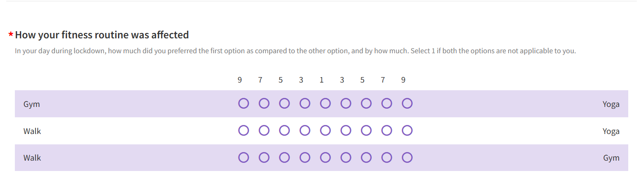Image resolution: width=644 pixels, height=194 pixels.
Task: Choose 7 favoring Gym in Gym–Yoga row
Action: click(x=264, y=104)
